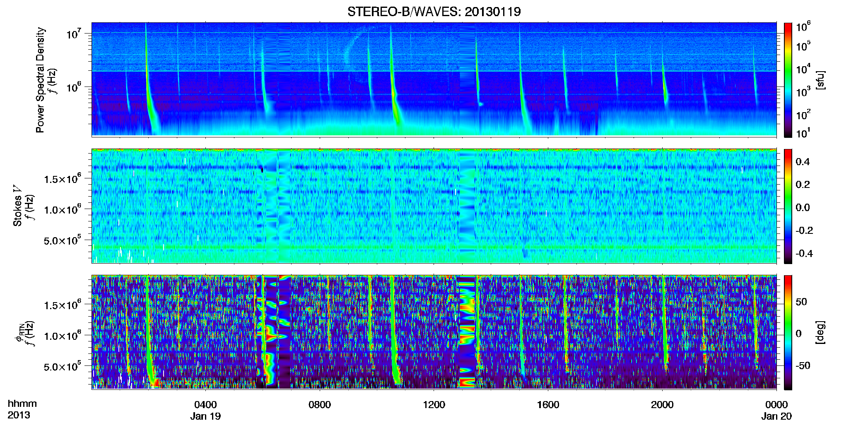Click the [sfu] colorbar unit label
This screenshot has height=447, width=868.
820,80
